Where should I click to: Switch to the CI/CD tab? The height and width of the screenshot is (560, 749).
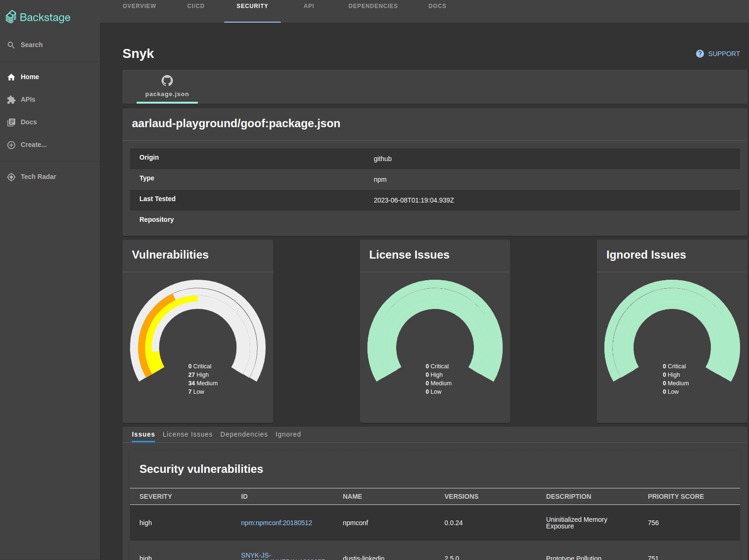tap(196, 6)
